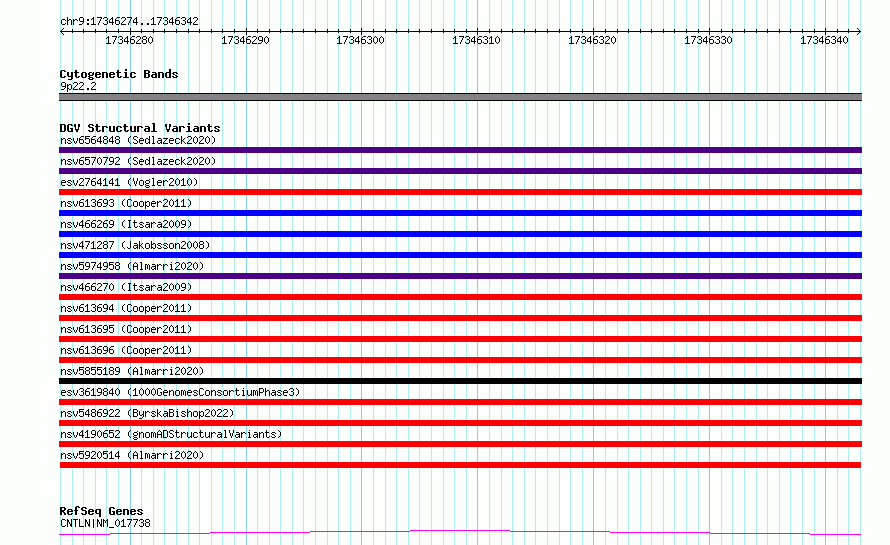Open variant nsv466269 (Itsara2009) label
The width and height of the screenshot is (890, 545).
click(x=126, y=224)
